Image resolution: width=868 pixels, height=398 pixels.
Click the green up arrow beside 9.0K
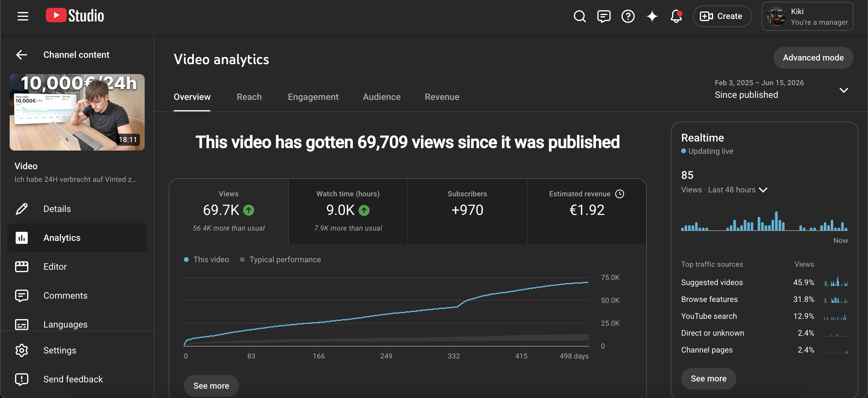(x=364, y=210)
